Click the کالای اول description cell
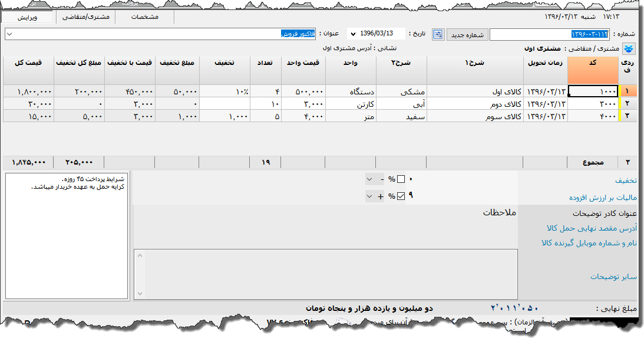This screenshot has width=644, height=338. click(475, 91)
